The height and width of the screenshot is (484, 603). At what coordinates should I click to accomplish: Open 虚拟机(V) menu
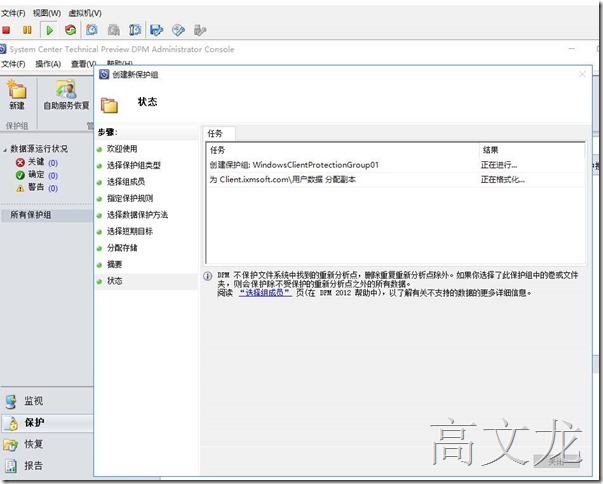click(85, 13)
